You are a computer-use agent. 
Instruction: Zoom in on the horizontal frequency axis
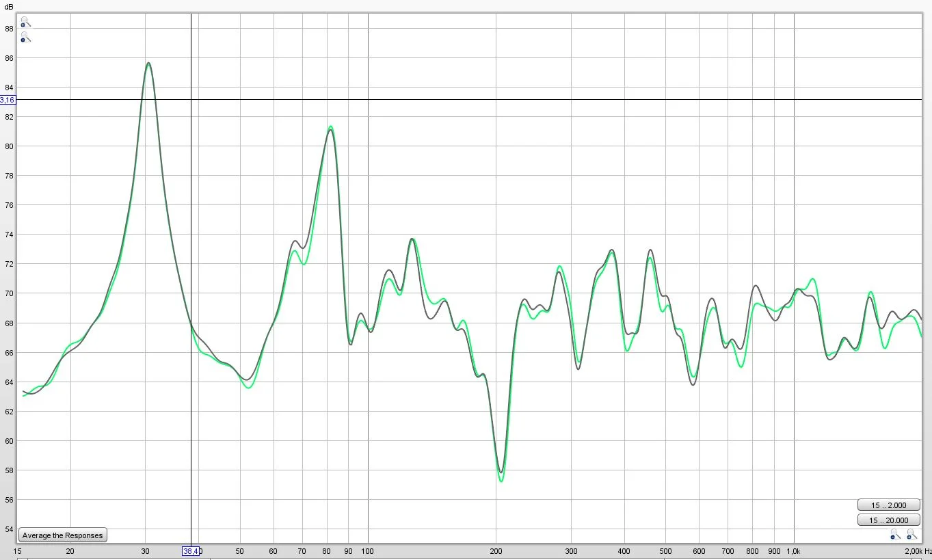(x=911, y=535)
